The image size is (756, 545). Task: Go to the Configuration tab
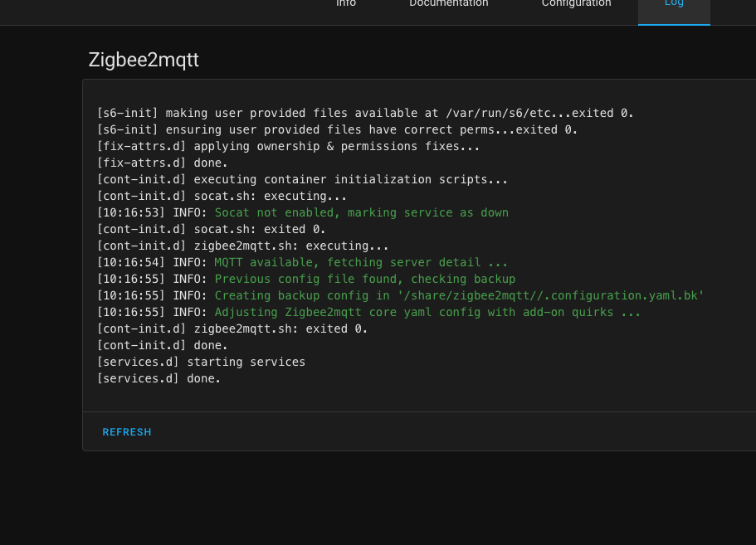tap(576, 5)
